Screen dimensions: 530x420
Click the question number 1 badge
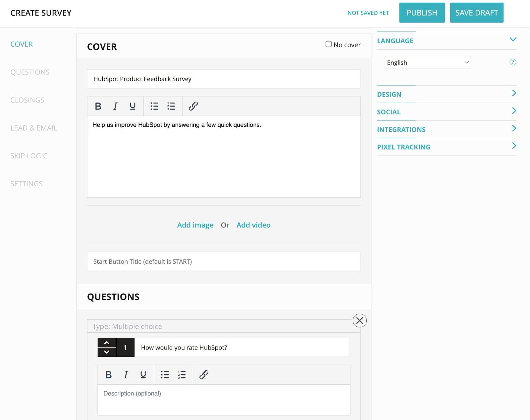pyautogui.click(x=125, y=348)
